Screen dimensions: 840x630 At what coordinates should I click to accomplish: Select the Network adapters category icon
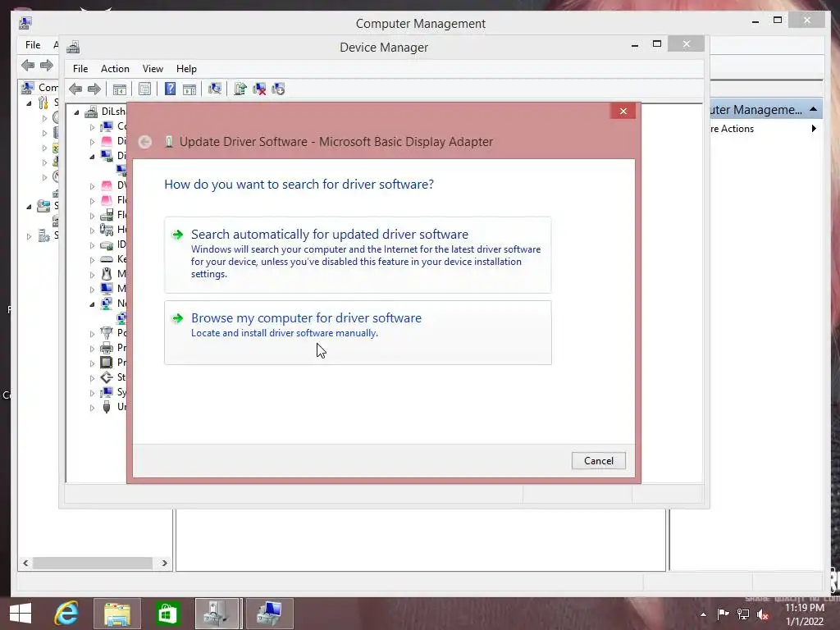coord(107,304)
